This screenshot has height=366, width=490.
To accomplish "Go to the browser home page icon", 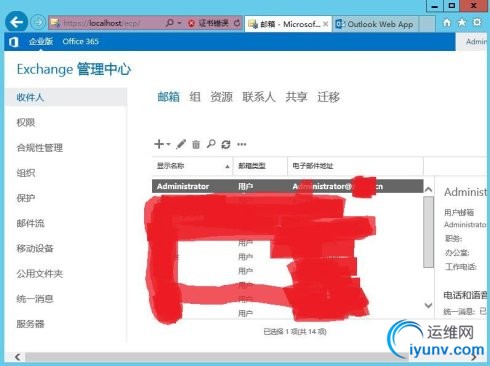I will coord(446,22).
